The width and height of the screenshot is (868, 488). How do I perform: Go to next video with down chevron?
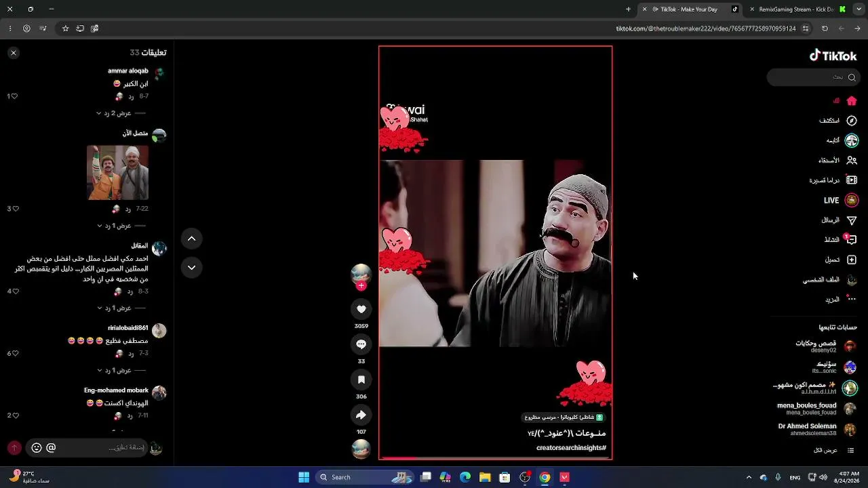tap(191, 268)
